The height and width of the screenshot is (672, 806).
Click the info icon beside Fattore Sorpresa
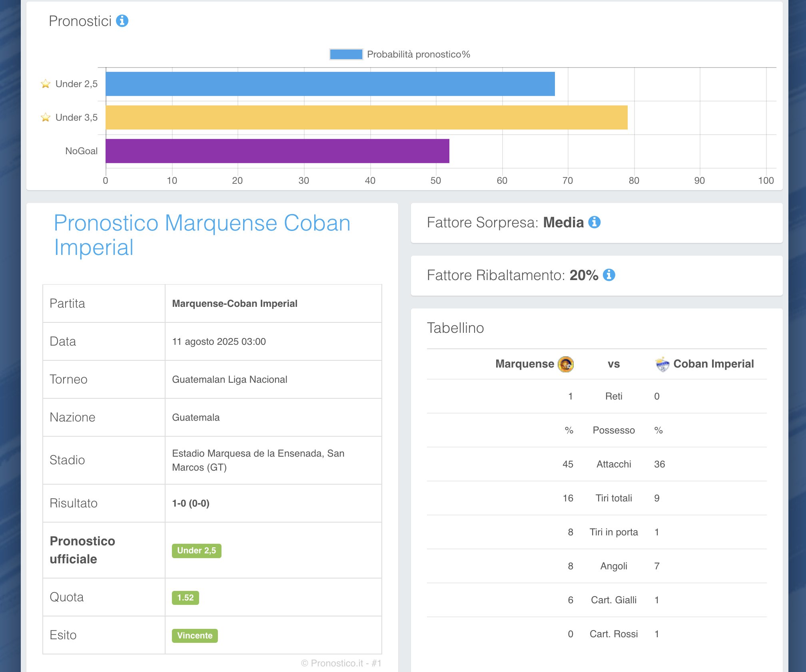(594, 222)
